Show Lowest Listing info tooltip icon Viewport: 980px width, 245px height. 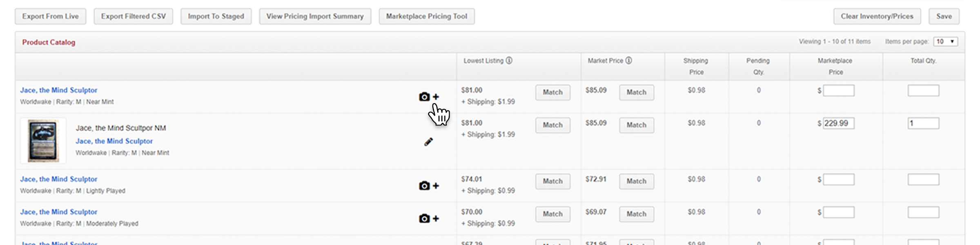(509, 60)
